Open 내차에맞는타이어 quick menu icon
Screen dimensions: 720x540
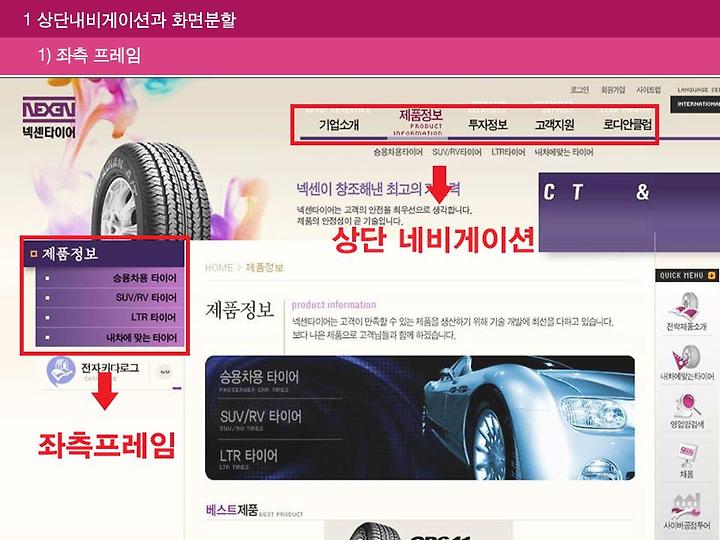pyautogui.click(x=686, y=357)
